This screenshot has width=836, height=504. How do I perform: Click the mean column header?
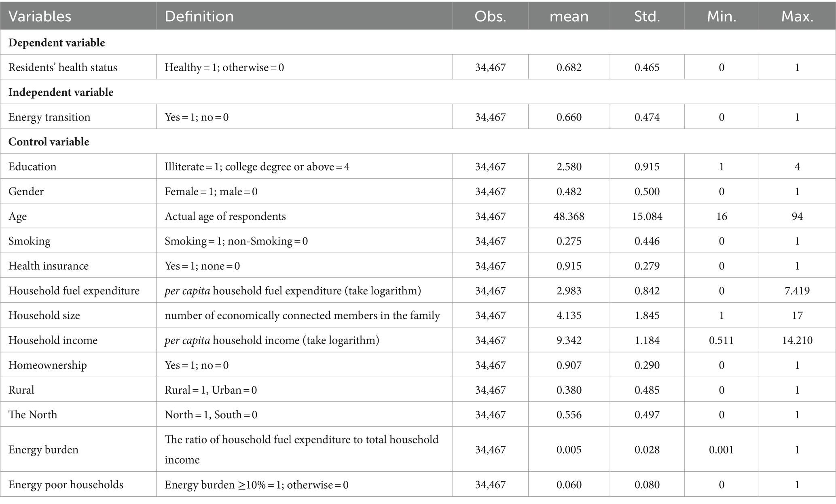pyautogui.click(x=569, y=16)
